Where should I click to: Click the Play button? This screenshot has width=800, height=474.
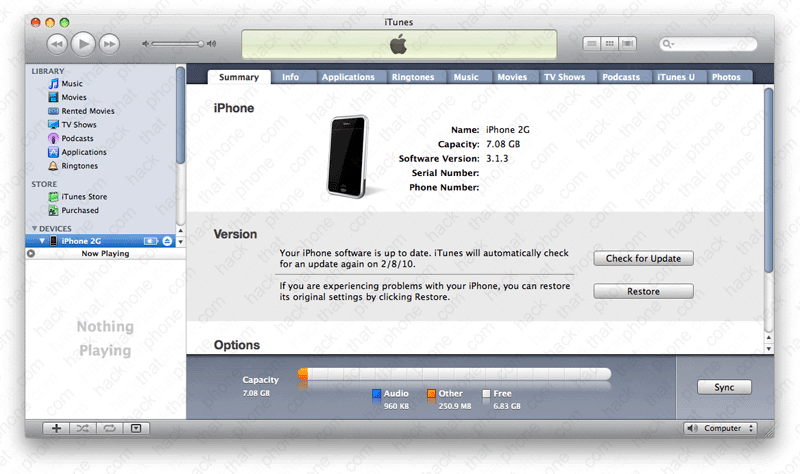click(83, 44)
